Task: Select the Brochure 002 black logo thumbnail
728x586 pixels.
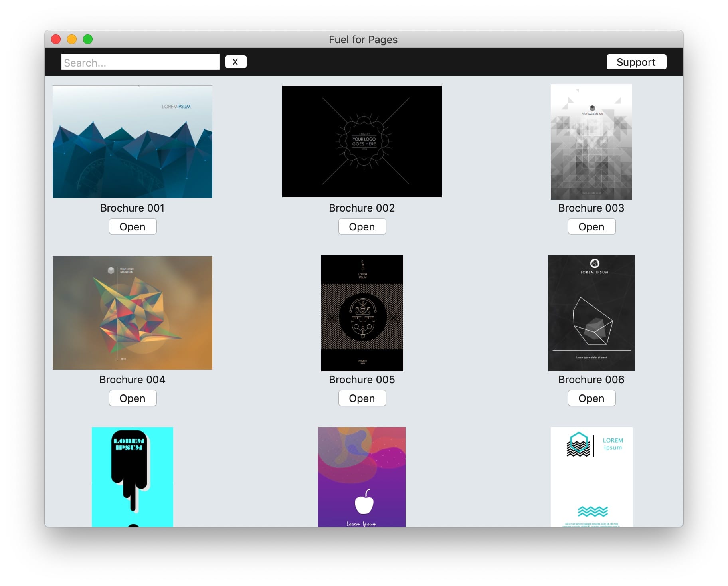Action: tap(362, 141)
